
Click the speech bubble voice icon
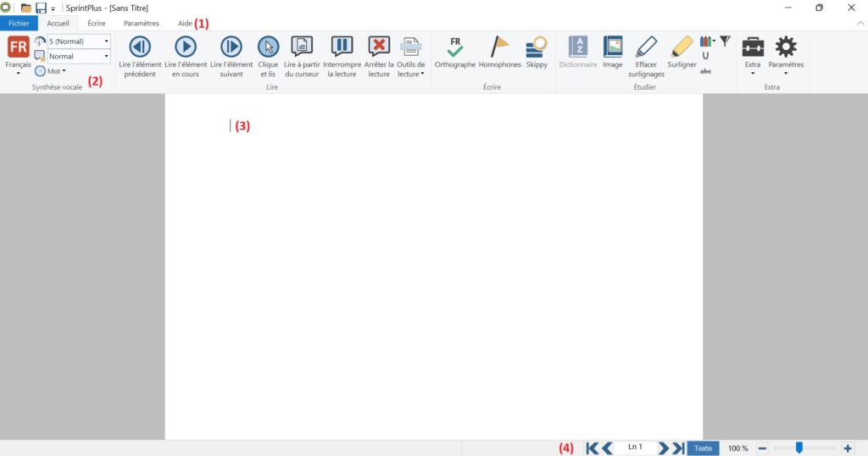pos(40,56)
